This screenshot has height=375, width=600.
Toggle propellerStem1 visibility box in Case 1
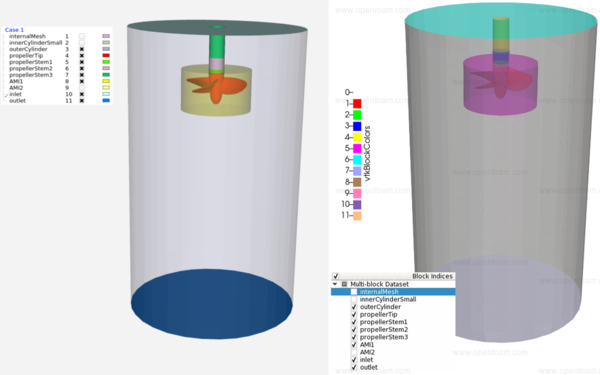click(82, 62)
